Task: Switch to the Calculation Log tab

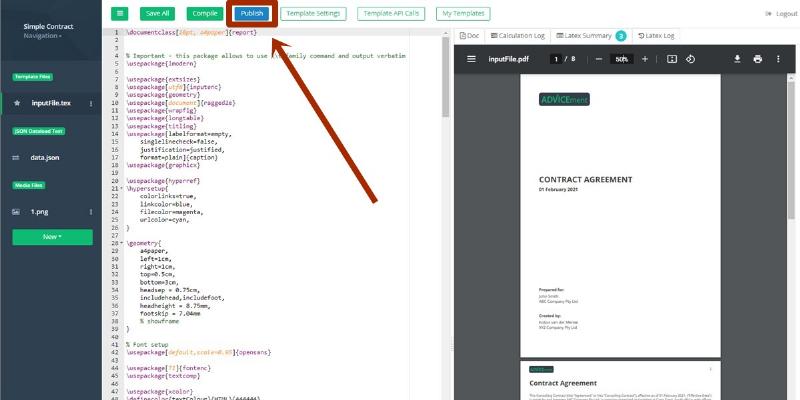Action: 517,36
